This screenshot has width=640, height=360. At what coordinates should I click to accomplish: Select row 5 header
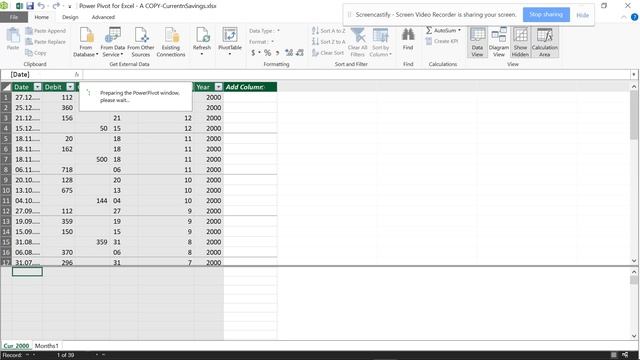[x=6, y=139]
